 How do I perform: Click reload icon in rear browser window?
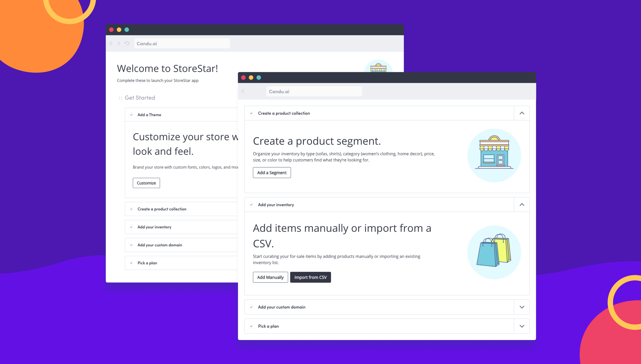pos(127,43)
